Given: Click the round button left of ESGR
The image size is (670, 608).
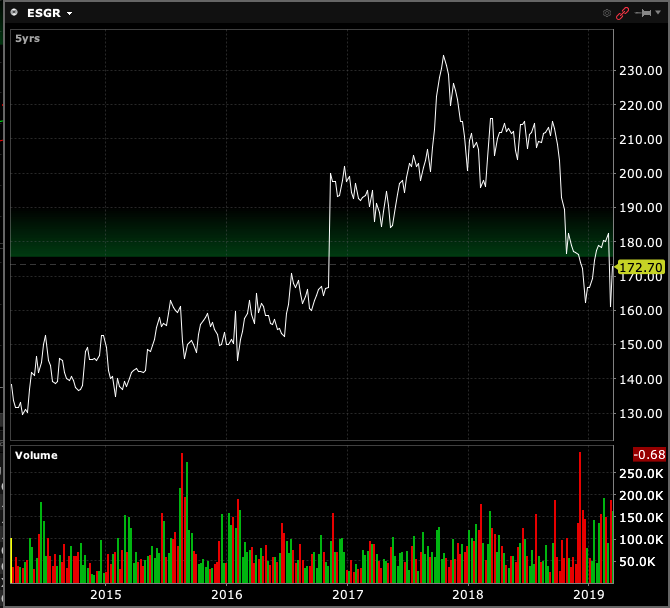Looking at the screenshot, I should [x=14, y=12].
